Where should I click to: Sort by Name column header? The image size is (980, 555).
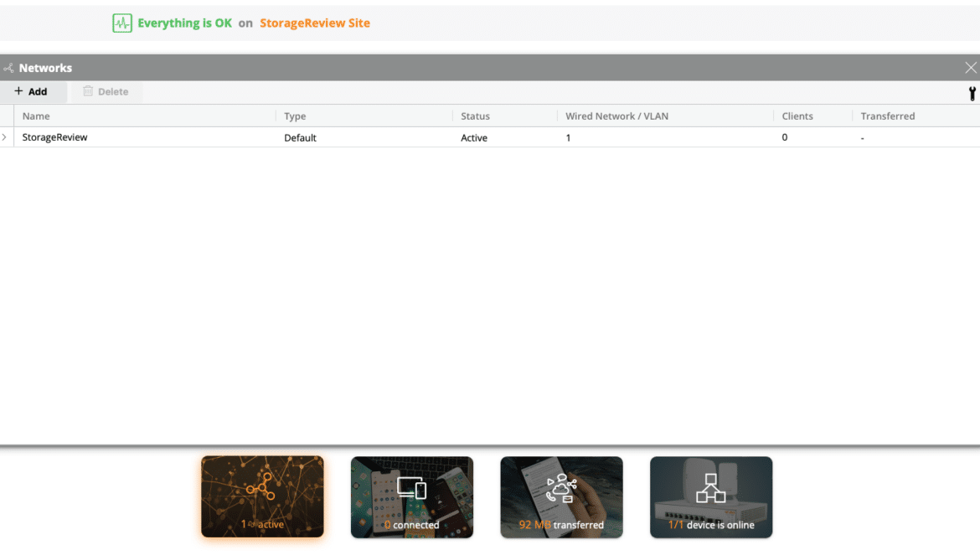[36, 116]
